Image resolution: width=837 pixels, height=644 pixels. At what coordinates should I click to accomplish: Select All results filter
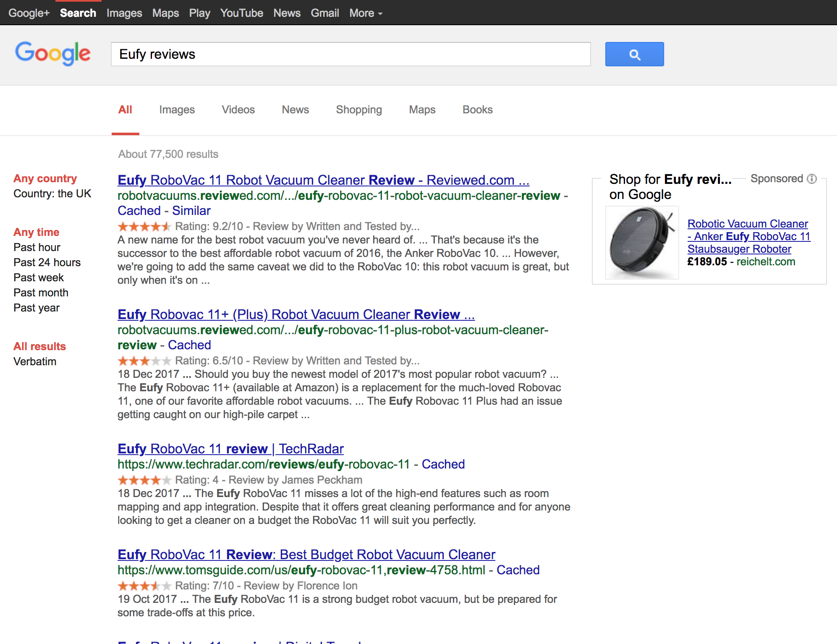[x=39, y=346]
